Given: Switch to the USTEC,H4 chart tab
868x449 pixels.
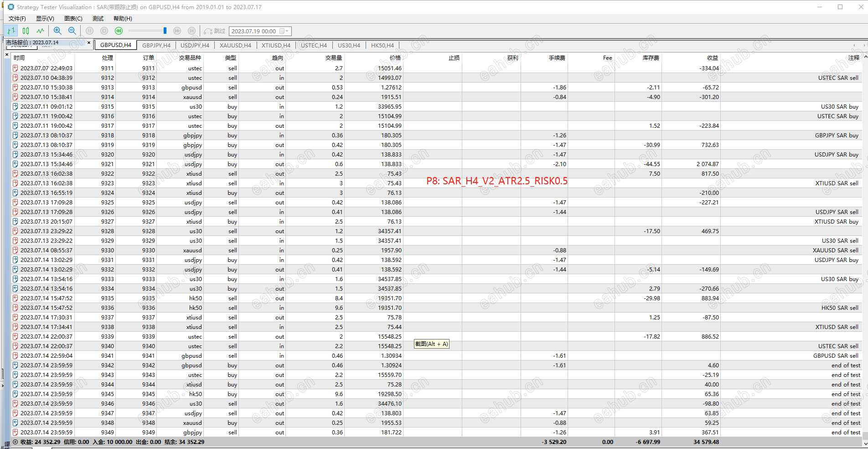Looking at the screenshot, I should point(314,45).
